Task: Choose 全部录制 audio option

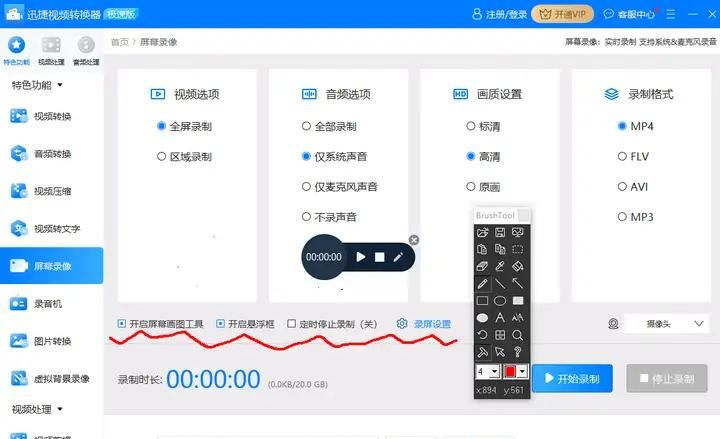Action: (x=329, y=126)
